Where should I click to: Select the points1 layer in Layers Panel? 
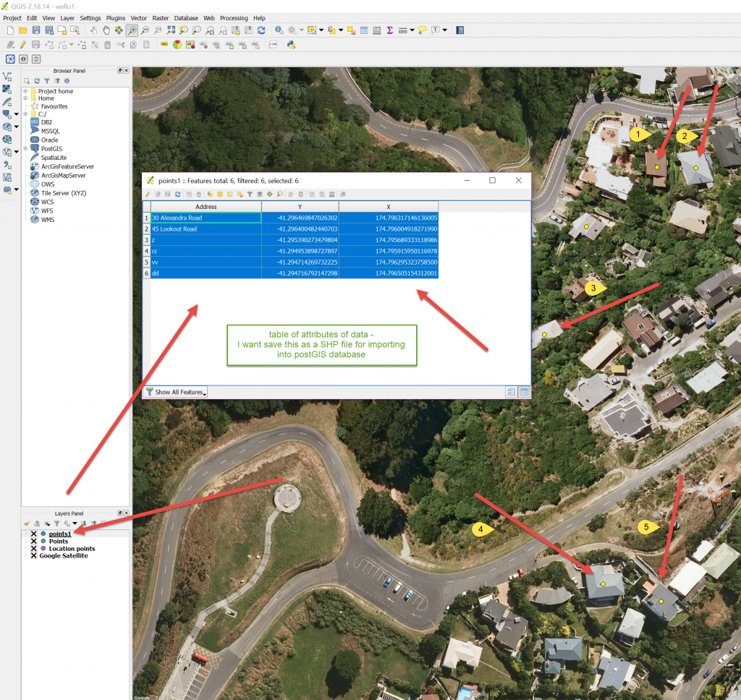(60, 534)
